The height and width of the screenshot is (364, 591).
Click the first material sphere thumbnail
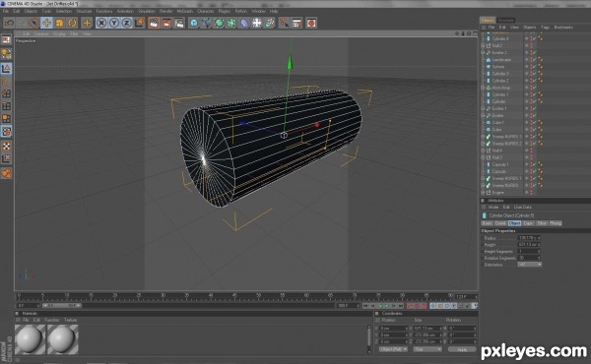click(x=30, y=339)
